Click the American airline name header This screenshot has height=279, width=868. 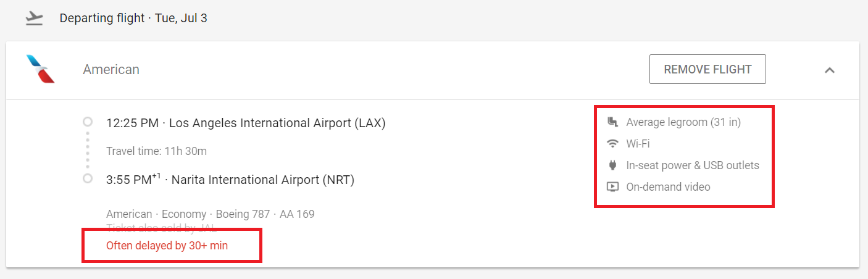click(111, 70)
